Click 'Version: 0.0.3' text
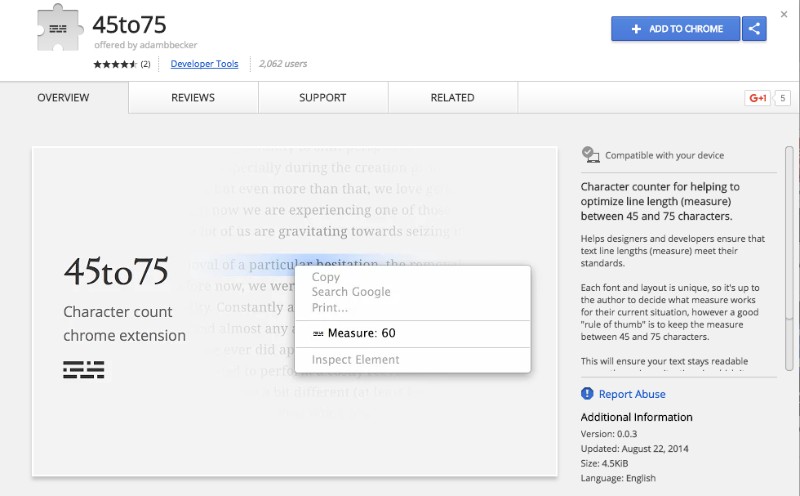 click(609, 434)
